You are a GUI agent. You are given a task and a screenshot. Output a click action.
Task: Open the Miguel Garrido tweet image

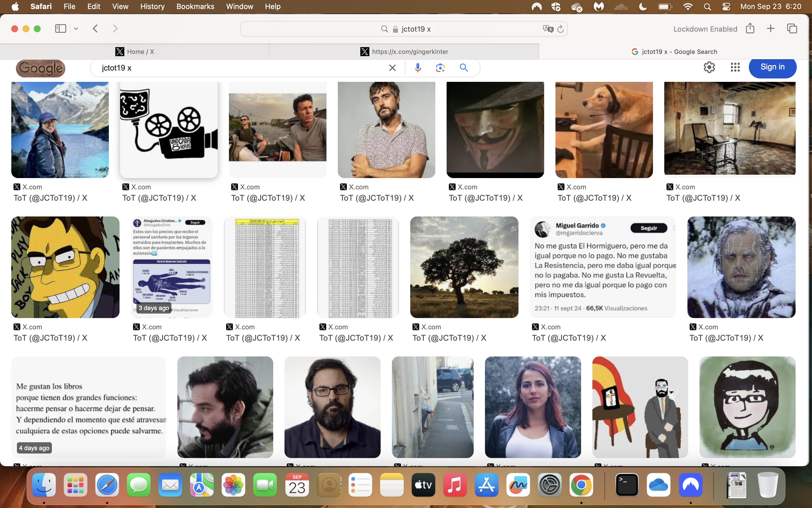(603, 267)
